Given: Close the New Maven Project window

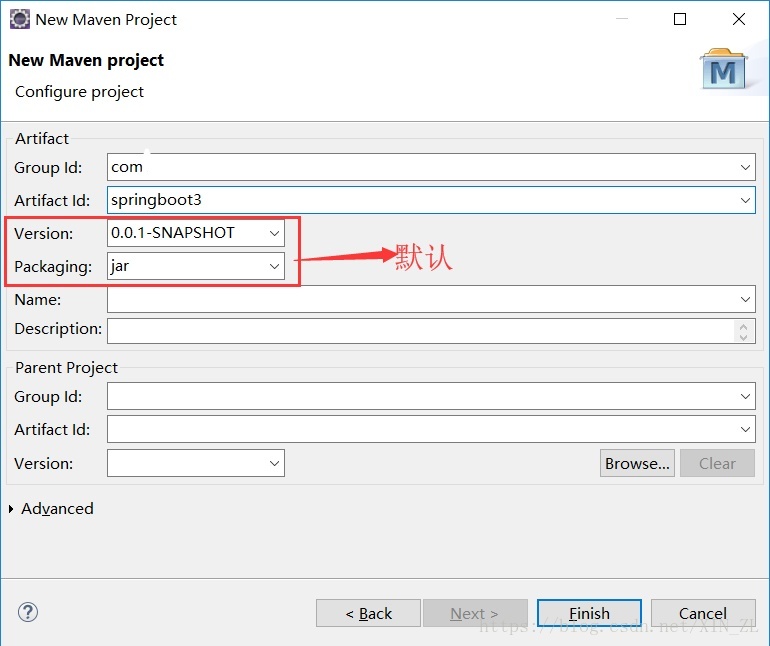Looking at the screenshot, I should click(x=739, y=19).
